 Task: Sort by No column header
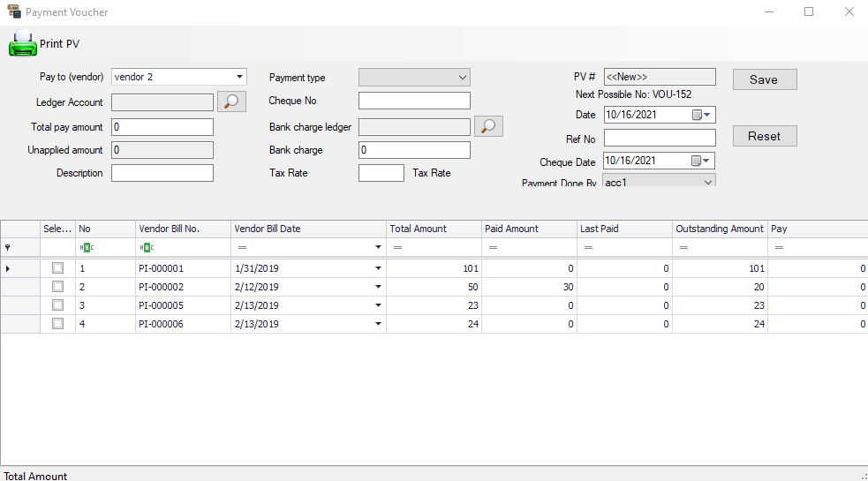[x=105, y=229]
